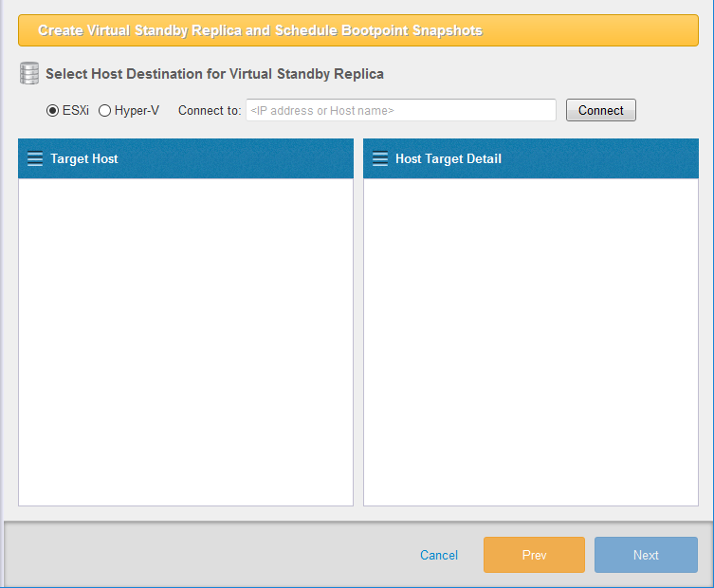Click the Cancel link

(439, 555)
